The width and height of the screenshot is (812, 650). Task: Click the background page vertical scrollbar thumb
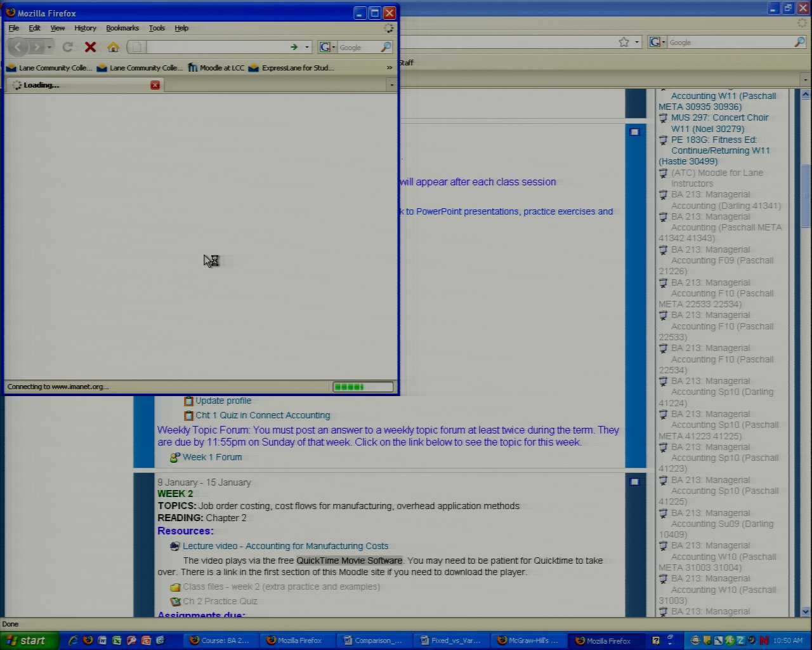806,190
